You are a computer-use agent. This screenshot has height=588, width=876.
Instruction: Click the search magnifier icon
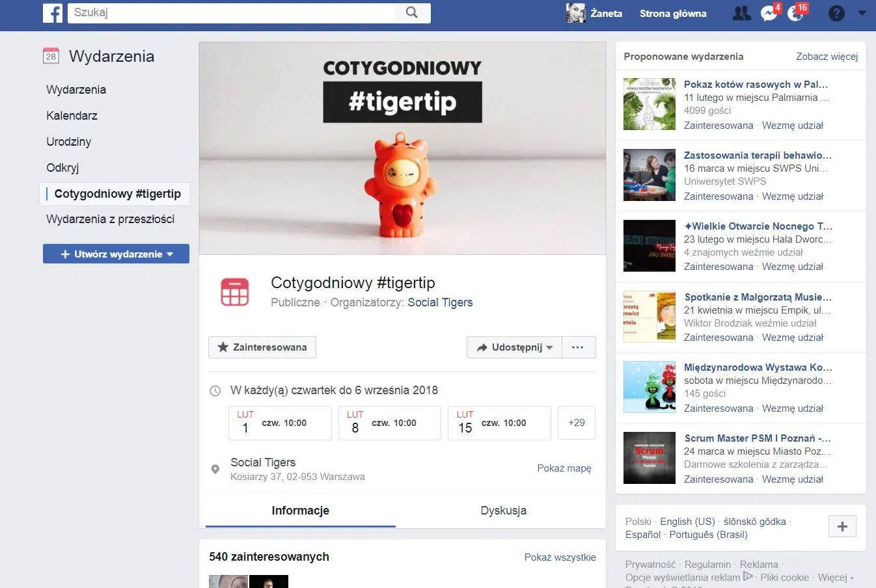coord(412,13)
